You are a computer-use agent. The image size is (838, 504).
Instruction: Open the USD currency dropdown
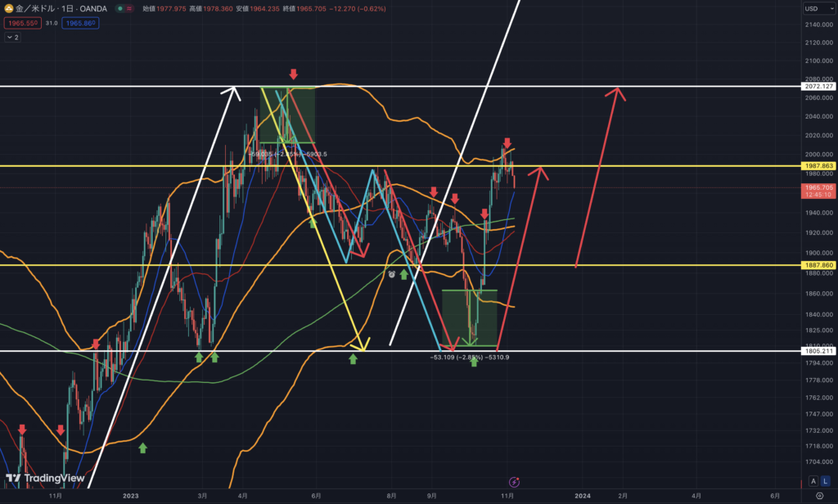point(818,8)
